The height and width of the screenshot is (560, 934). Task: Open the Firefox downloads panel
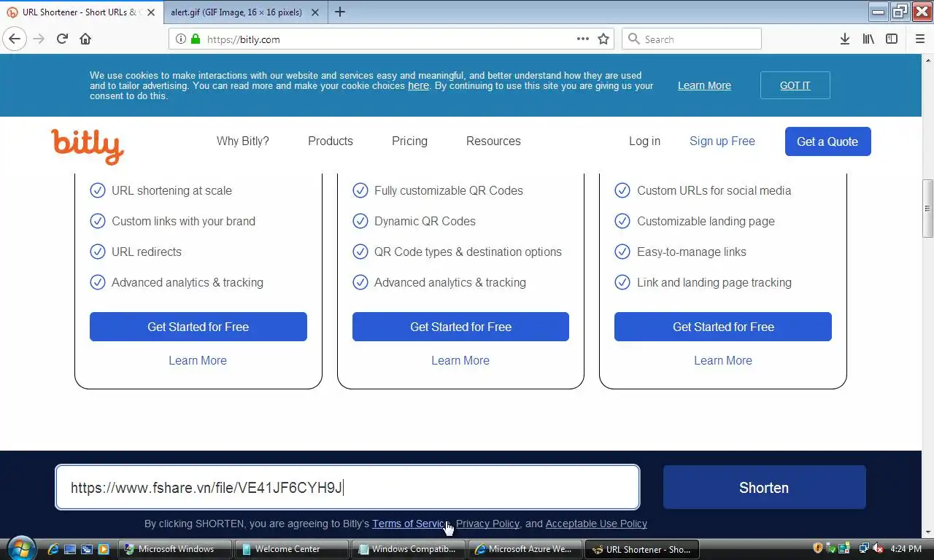[844, 39]
